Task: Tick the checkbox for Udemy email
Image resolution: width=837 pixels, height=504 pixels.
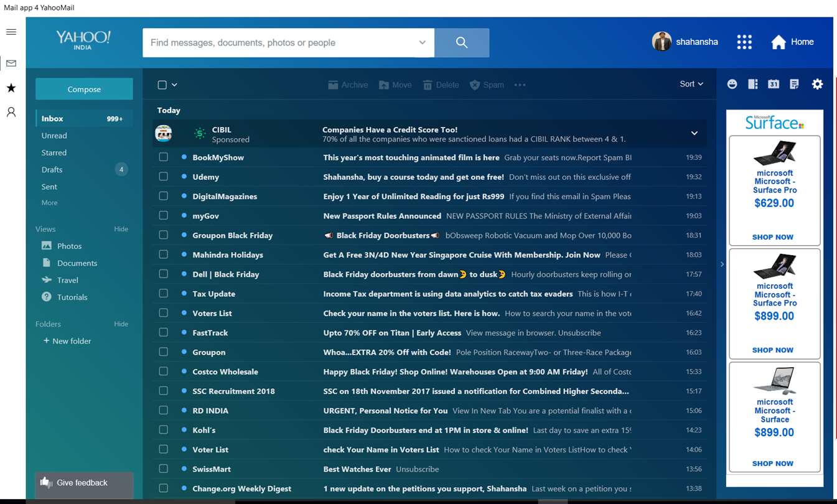Action: pyautogui.click(x=163, y=177)
